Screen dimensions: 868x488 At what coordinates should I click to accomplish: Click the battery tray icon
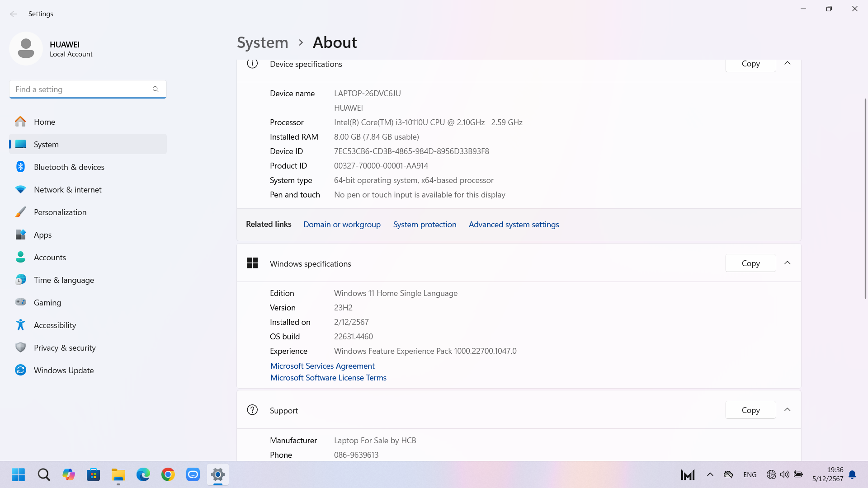(x=798, y=474)
